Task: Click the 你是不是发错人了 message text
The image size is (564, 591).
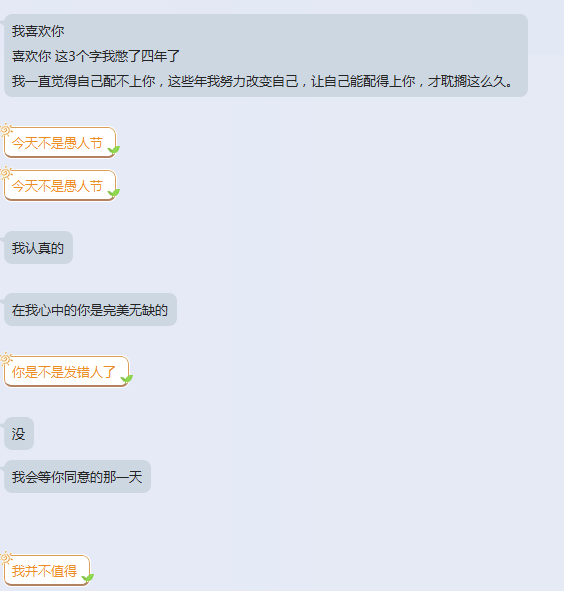Action: pyautogui.click(x=63, y=372)
